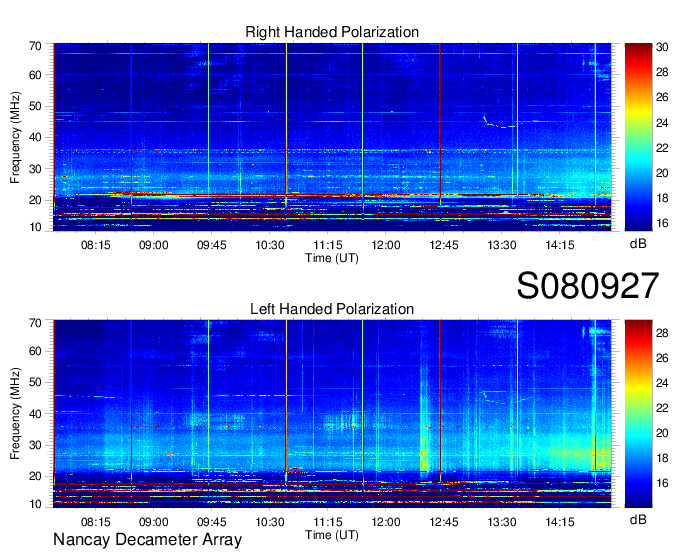Image resolution: width=680 pixels, height=552 pixels.
Task: Click "70" frequency tick of Right Handed plot
Action: [35, 46]
